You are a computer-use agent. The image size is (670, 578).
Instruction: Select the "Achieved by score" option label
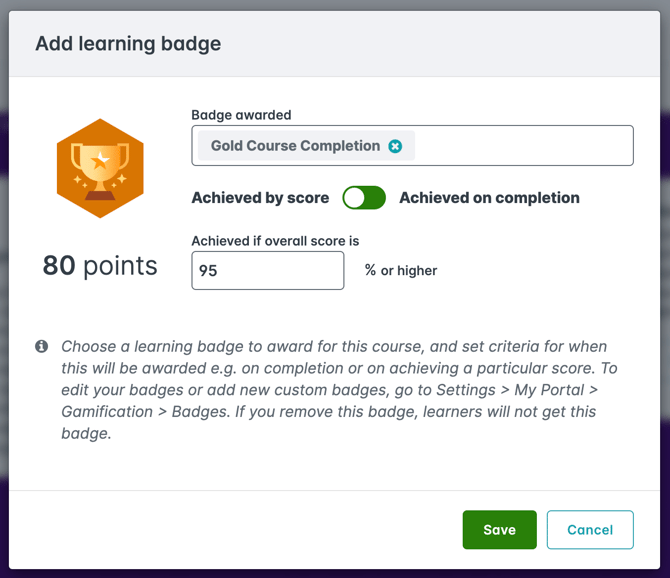260,198
